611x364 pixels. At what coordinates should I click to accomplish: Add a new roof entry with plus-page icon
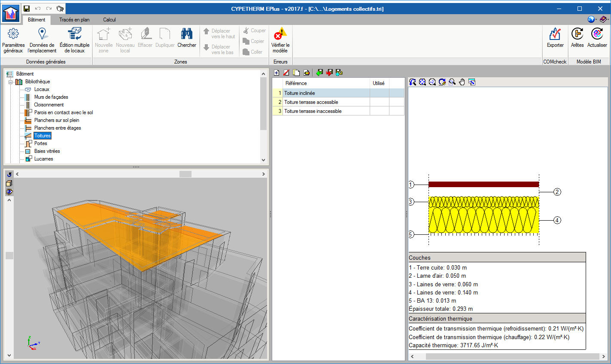pyautogui.click(x=277, y=73)
